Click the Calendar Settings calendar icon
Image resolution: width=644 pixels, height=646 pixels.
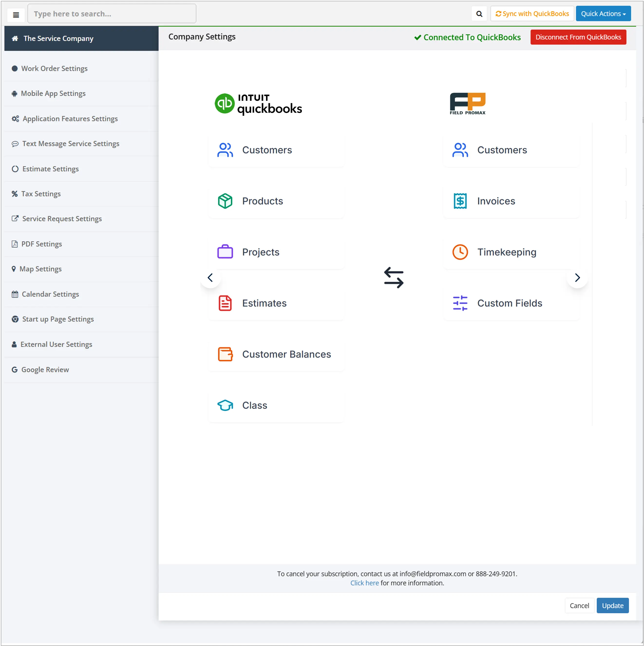[15, 294]
